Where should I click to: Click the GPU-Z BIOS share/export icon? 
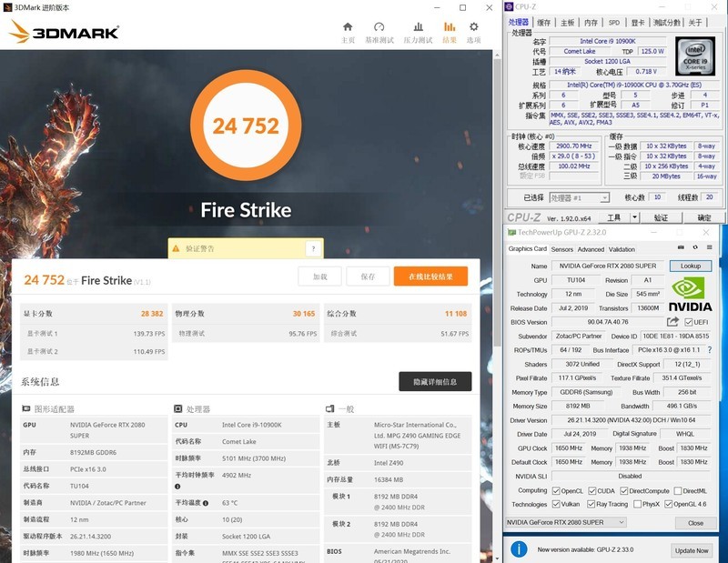tap(672, 322)
